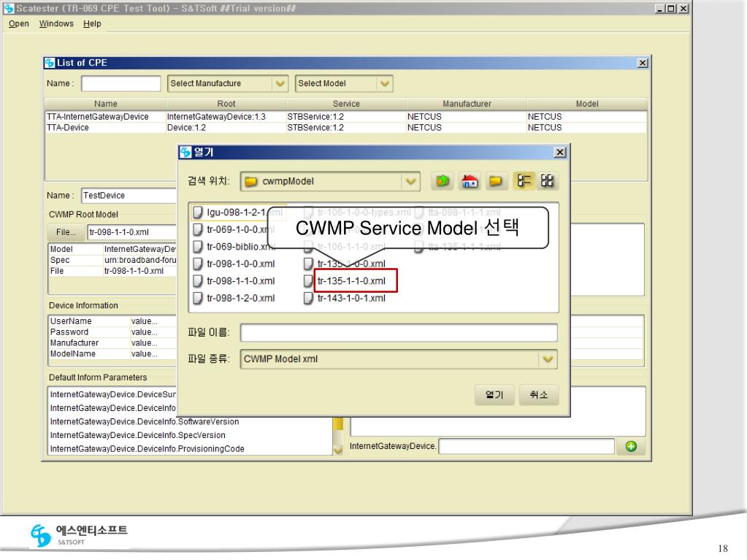This screenshot has width=747, height=560.
Task: Click the cwmpModel folder icon in location box
Action: (251, 181)
